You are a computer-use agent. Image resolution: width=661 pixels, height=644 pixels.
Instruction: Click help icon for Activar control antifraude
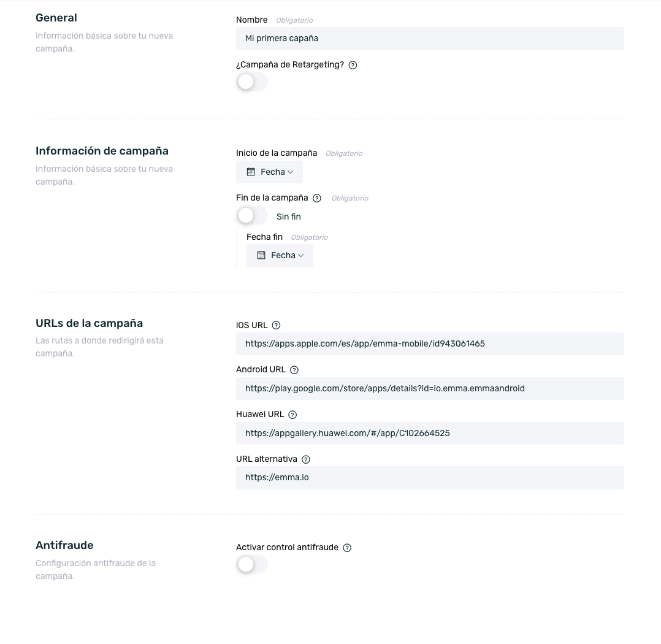(x=347, y=548)
